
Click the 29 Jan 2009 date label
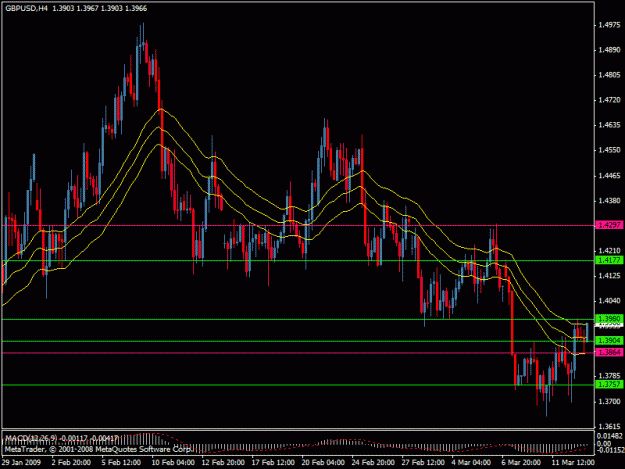click(x=21, y=462)
